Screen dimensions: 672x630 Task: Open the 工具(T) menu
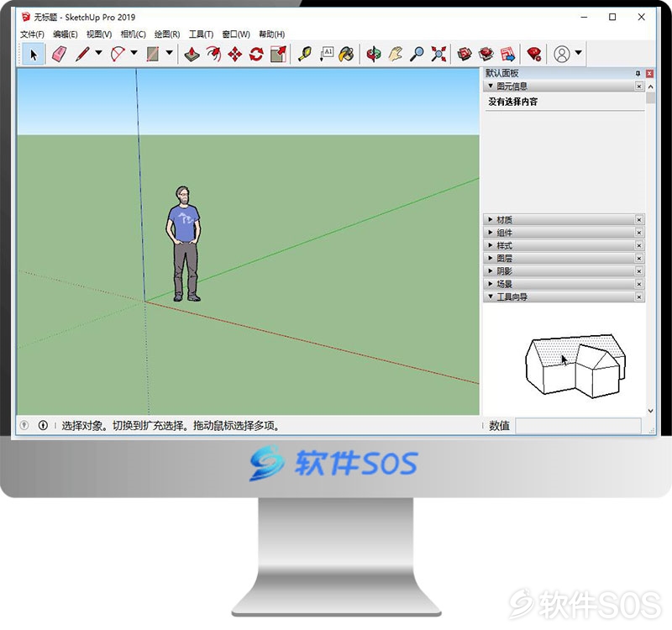point(201,34)
